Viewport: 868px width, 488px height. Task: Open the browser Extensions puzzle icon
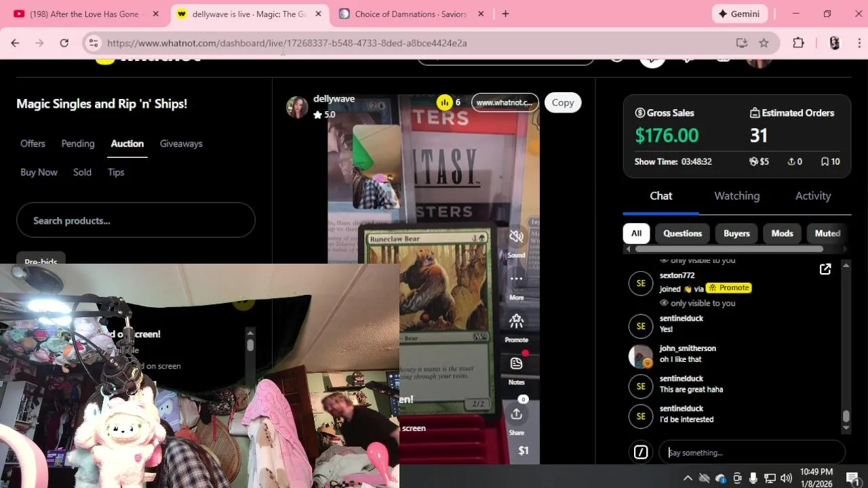[798, 43]
